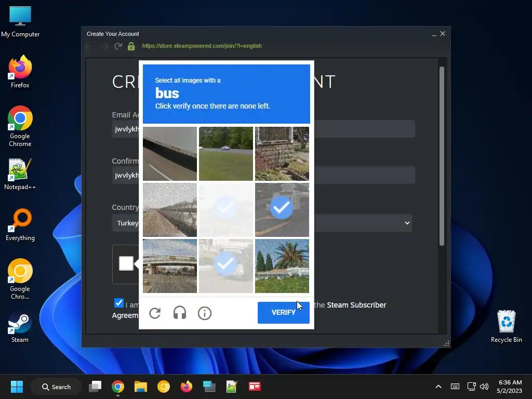Open Google Chro... Canary desktop shortcut

(20, 279)
